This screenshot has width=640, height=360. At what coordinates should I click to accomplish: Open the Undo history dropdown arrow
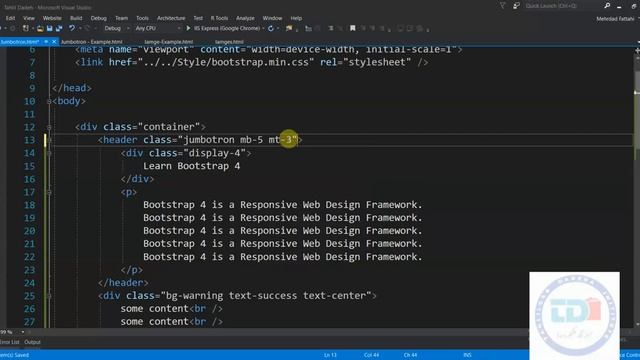pyautogui.click(x=80, y=29)
